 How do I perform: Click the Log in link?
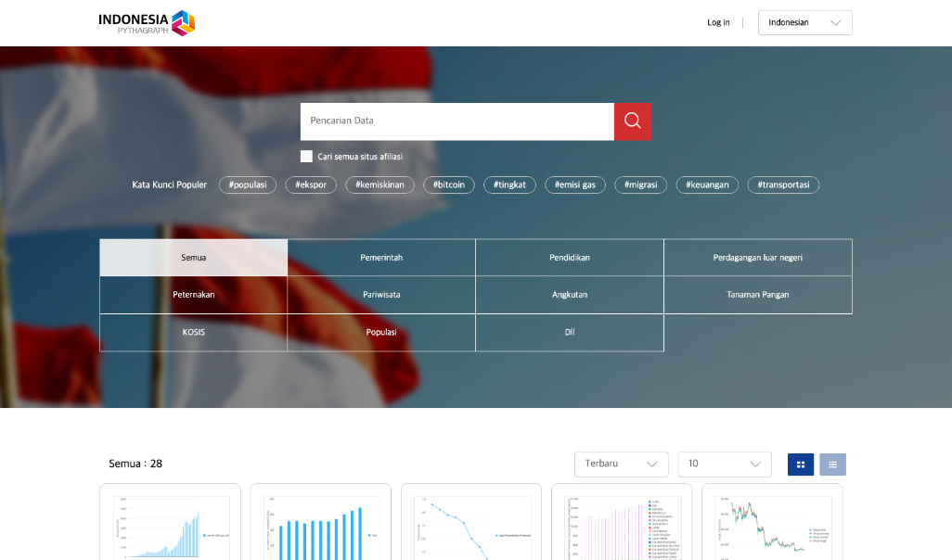point(718,22)
